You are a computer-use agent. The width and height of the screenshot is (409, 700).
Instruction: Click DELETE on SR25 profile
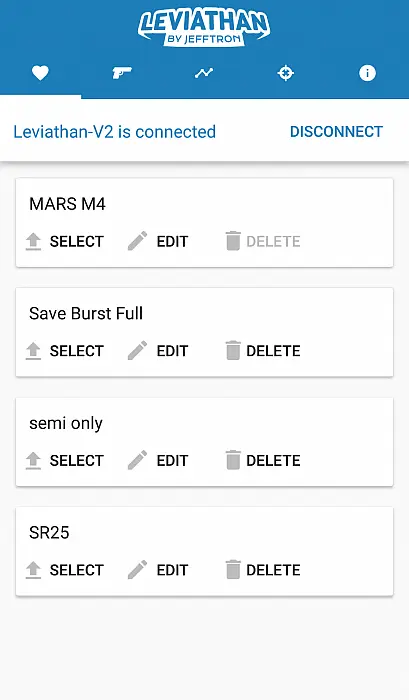point(273,570)
